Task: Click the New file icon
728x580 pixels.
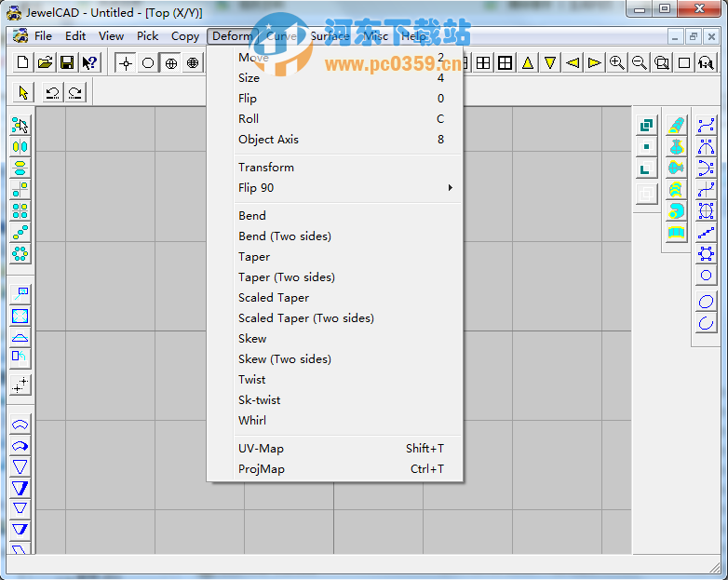Action: click(23, 62)
